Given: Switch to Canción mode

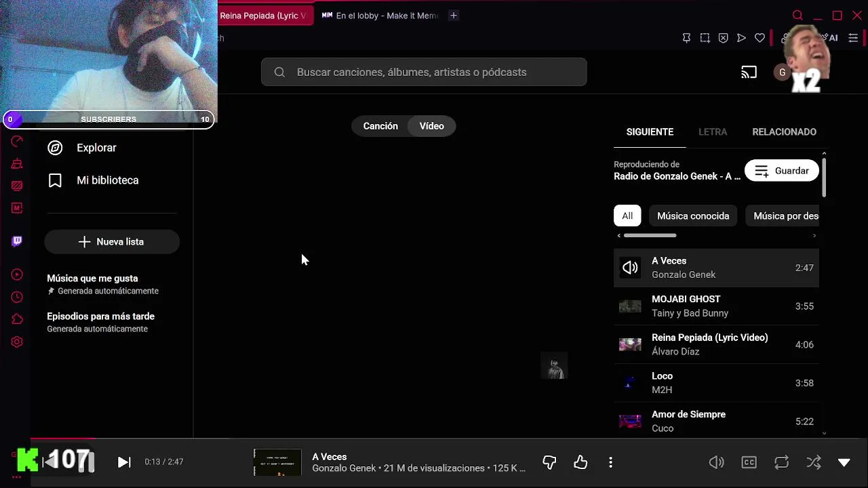Looking at the screenshot, I should coord(380,126).
